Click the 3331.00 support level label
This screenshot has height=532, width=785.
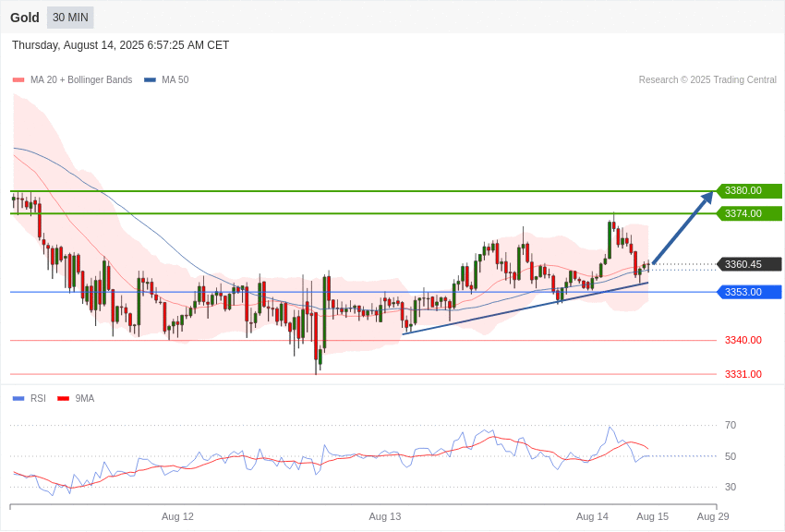point(743,374)
